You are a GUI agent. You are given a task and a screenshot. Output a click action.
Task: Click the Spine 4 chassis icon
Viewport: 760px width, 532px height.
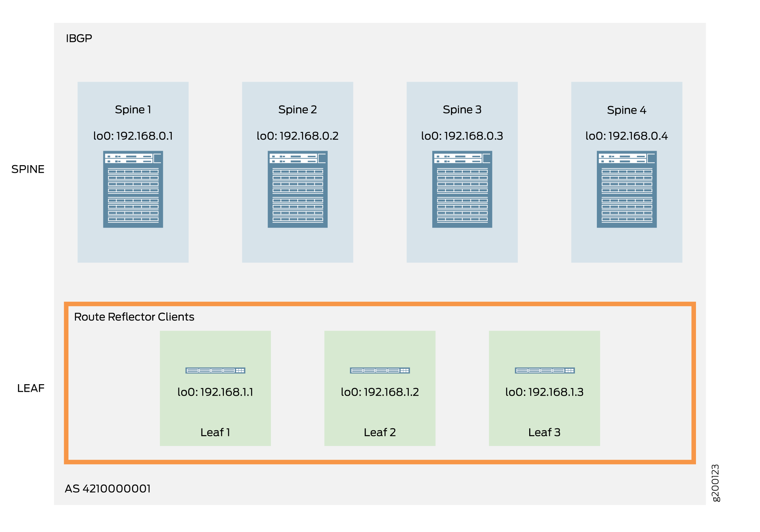click(627, 189)
